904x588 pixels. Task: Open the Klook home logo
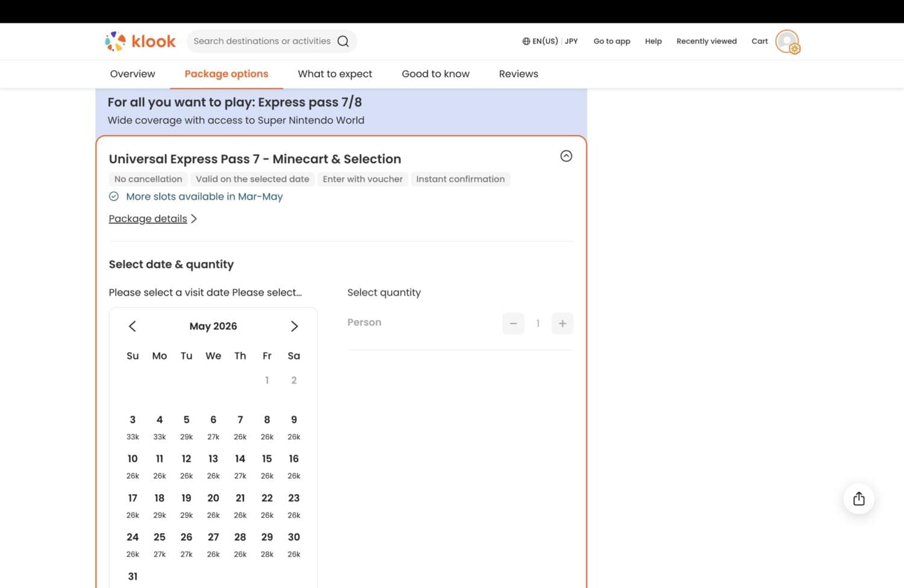[x=140, y=41]
